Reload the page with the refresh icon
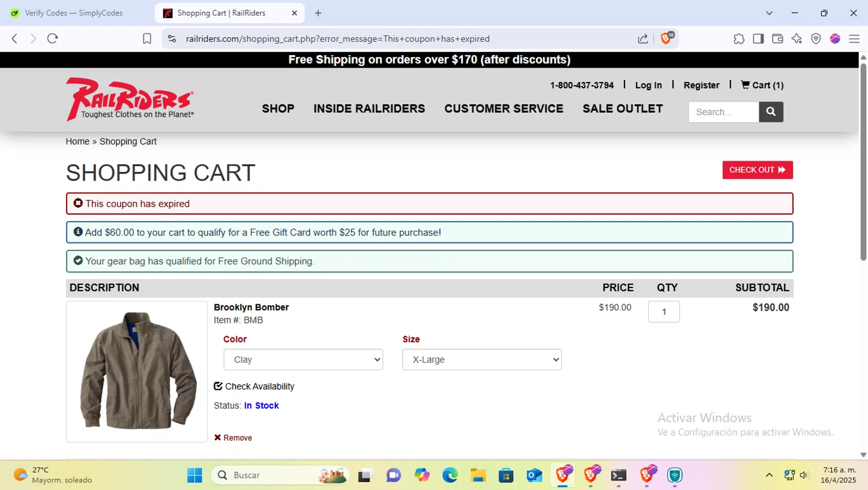868x490 pixels. pos(53,39)
